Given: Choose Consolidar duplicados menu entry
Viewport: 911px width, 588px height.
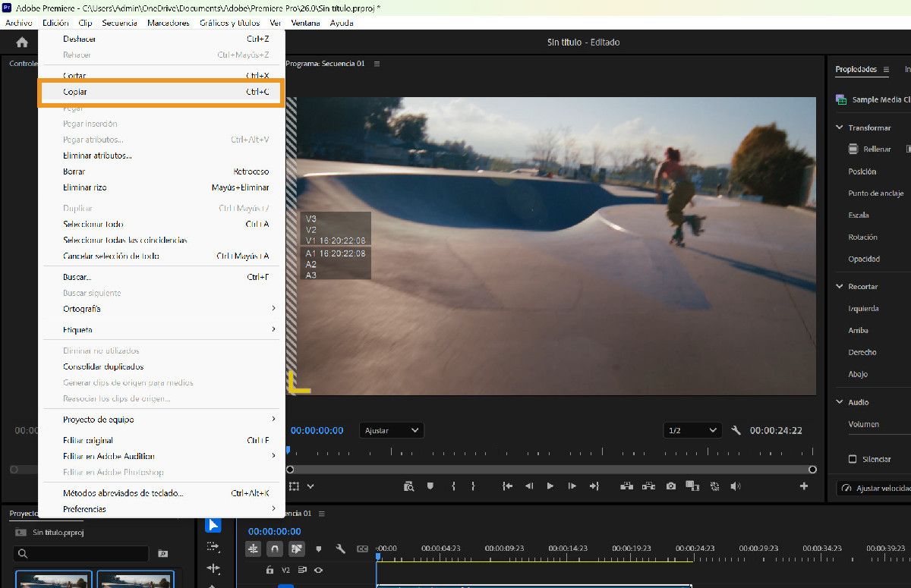Looking at the screenshot, I should coord(162,366).
